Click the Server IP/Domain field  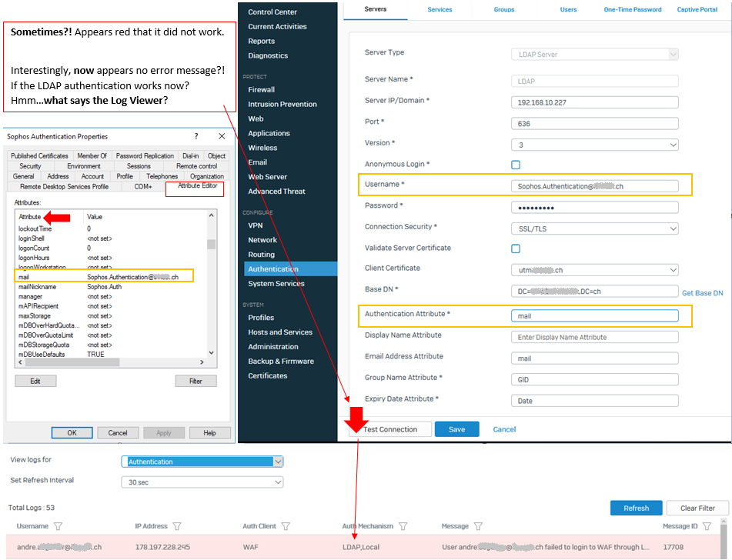click(594, 102)
